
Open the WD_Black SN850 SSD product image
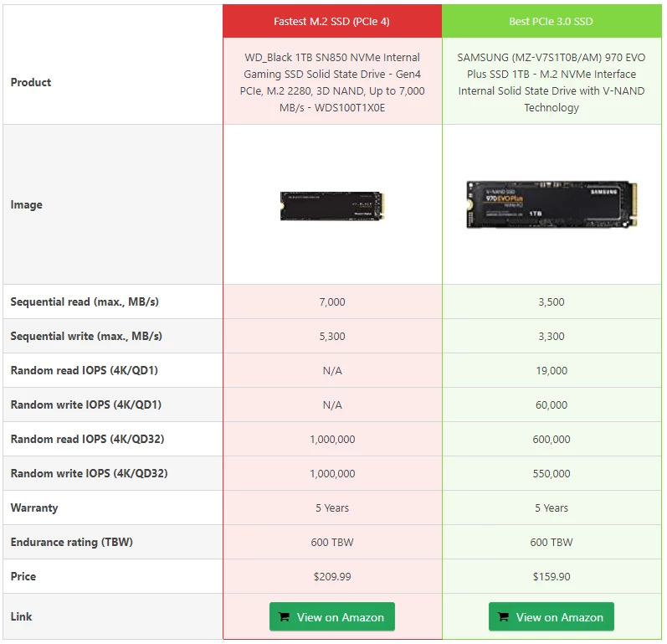pyautogui.click(x=331, y=206)
